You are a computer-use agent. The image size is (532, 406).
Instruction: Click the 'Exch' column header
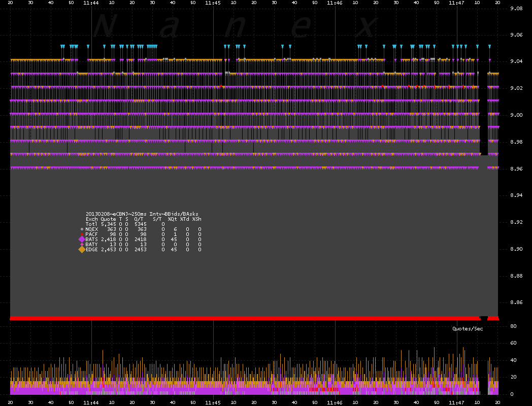[91, 219]
